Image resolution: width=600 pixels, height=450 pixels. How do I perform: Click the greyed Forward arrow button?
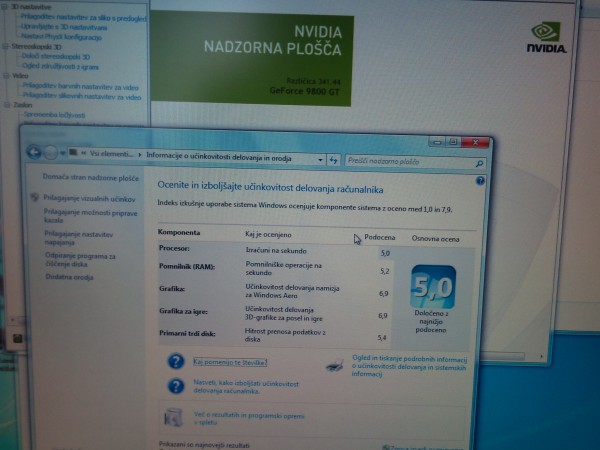tap(51, 153)
